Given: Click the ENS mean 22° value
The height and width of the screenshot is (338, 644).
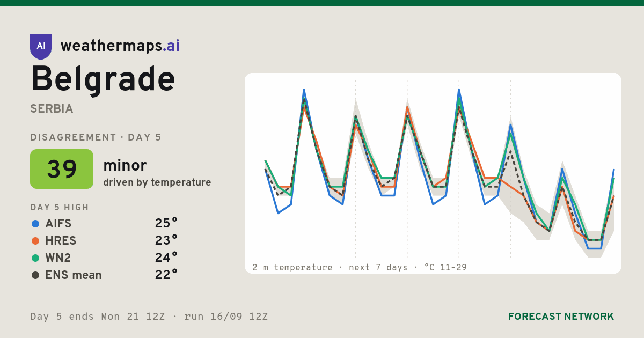Looking at the screenshot, I should (166, 275).
